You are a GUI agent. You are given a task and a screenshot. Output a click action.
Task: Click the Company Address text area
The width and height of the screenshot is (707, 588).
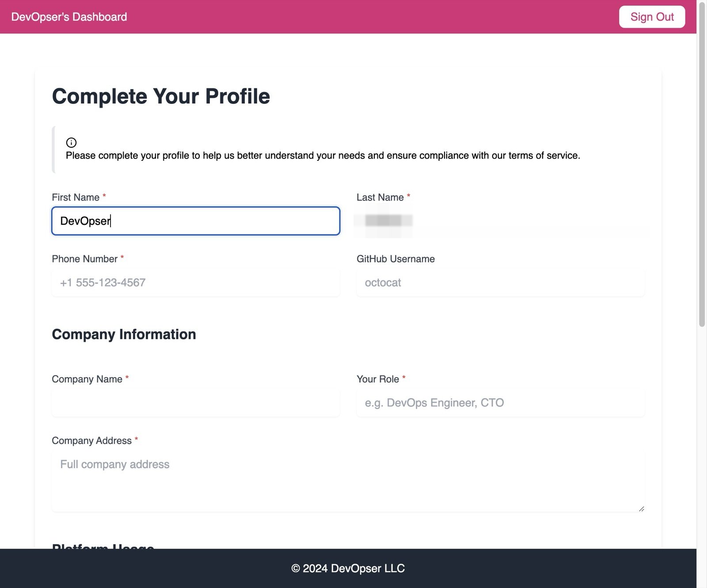click(x=348, y=482)
